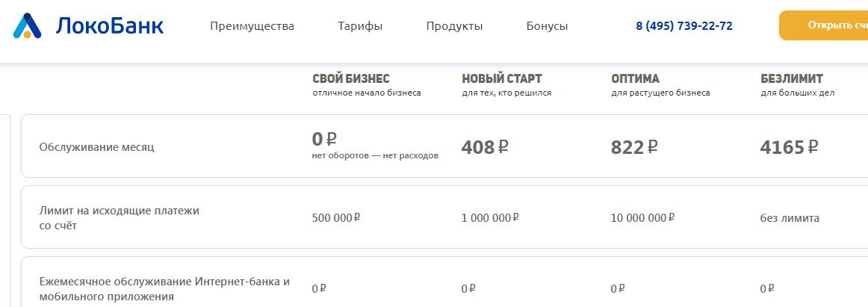Select the без лимита value
The image size is (868, 307).
(x=790, y=218)
